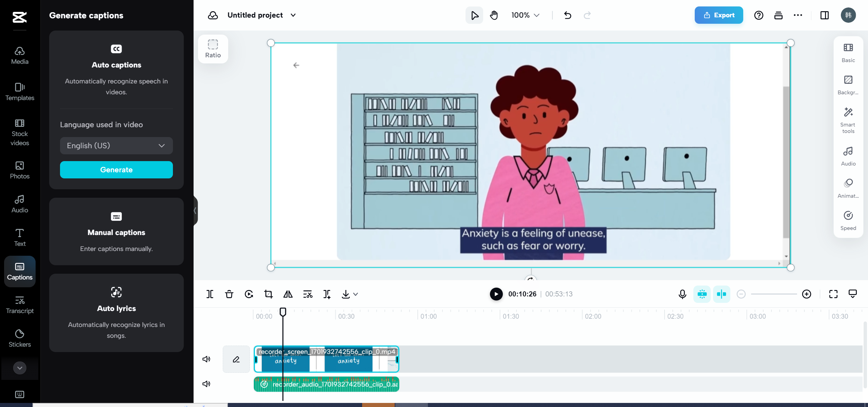The image size is (868, 407).
Task: Switch to the Transcript tab
Action: (20, 305)
